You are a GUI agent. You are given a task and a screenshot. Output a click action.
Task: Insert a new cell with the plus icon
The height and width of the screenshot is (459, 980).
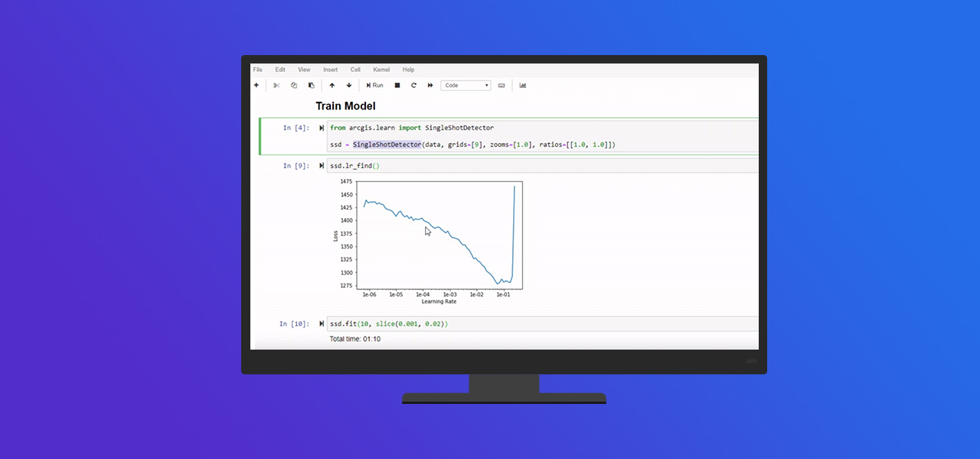(x=256, y=86)
